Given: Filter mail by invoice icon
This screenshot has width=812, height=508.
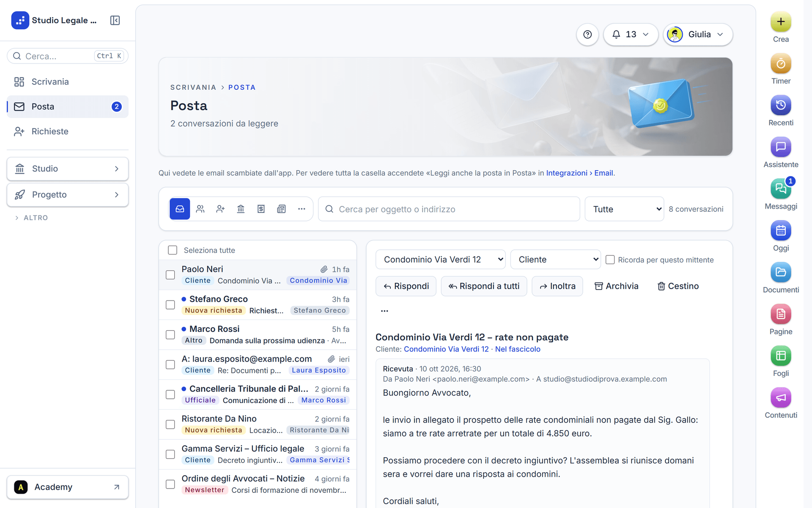Looking at the screenshot, I should coord(261,209).
